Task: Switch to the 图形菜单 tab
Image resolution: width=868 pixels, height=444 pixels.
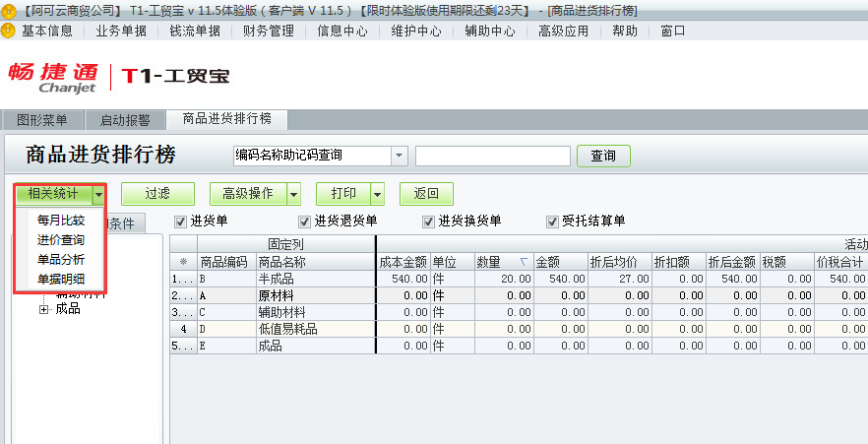Action: point(42,120)
